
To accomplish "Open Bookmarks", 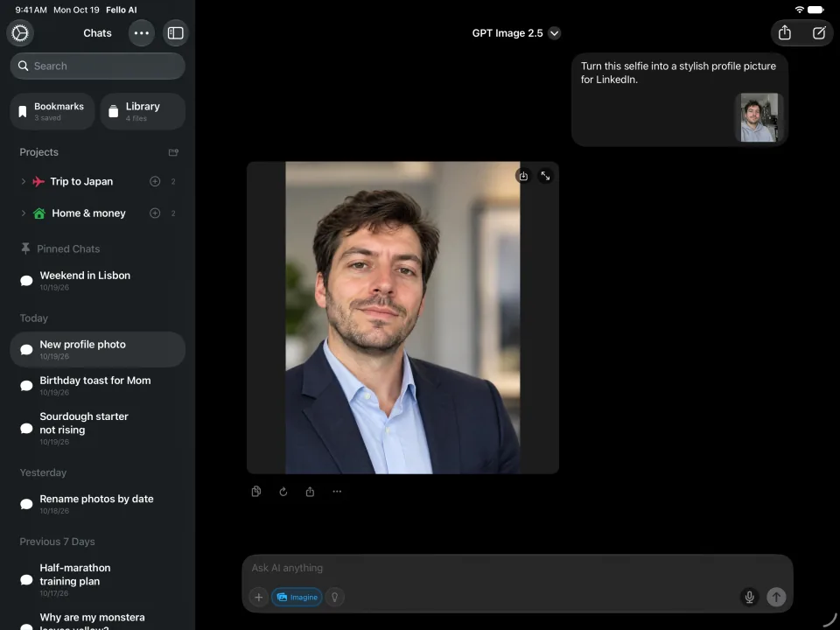I will 52,111.
